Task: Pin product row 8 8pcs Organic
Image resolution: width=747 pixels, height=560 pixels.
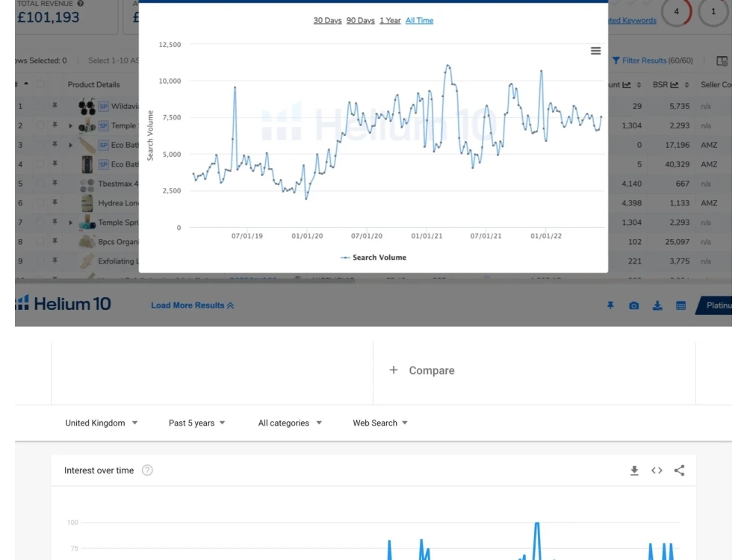Action: point(55,241)
